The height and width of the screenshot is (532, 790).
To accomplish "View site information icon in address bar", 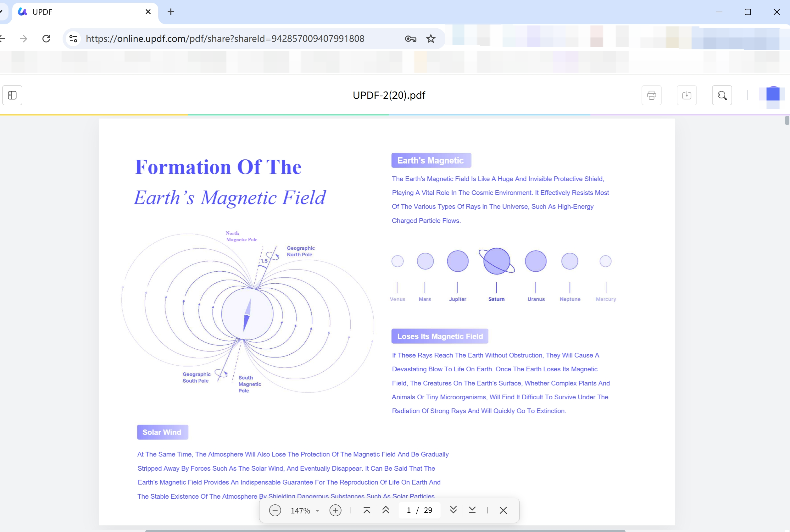I will pyautogui.click(x=73, y=39).
